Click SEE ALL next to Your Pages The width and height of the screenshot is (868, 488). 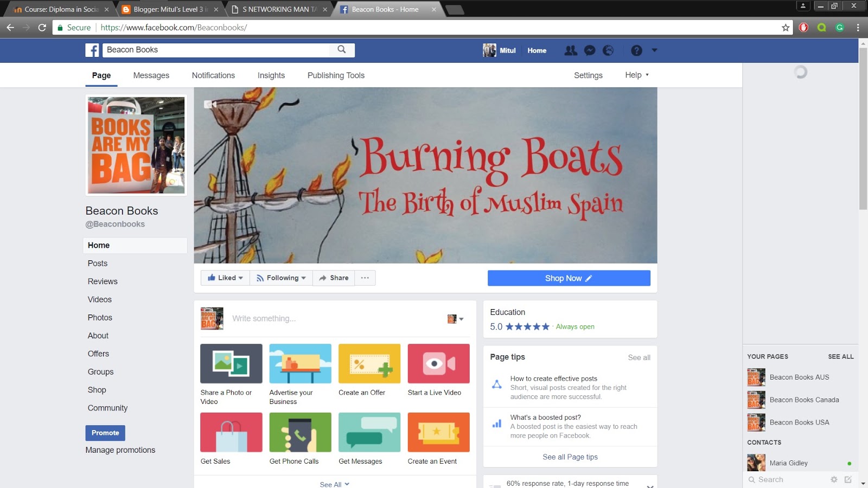pyautogui.click(x=840, y=357)
